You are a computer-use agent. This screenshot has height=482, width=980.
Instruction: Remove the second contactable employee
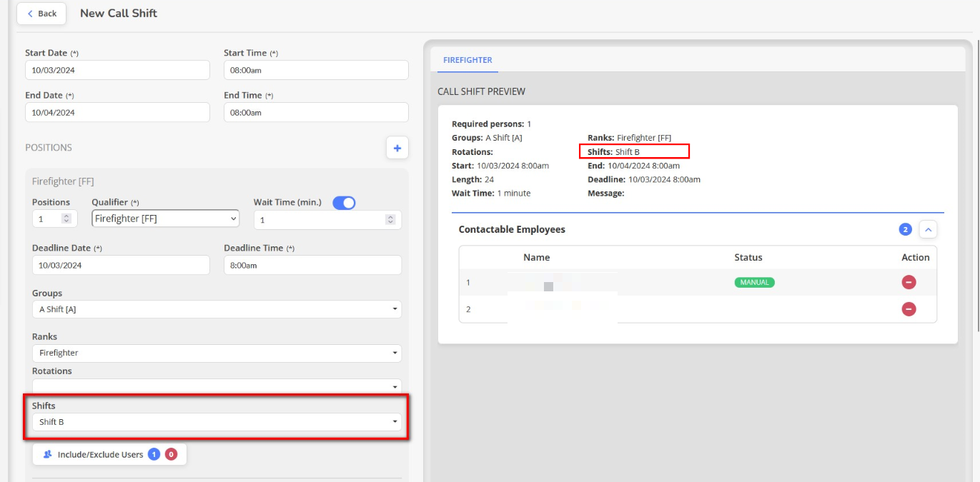909,309
